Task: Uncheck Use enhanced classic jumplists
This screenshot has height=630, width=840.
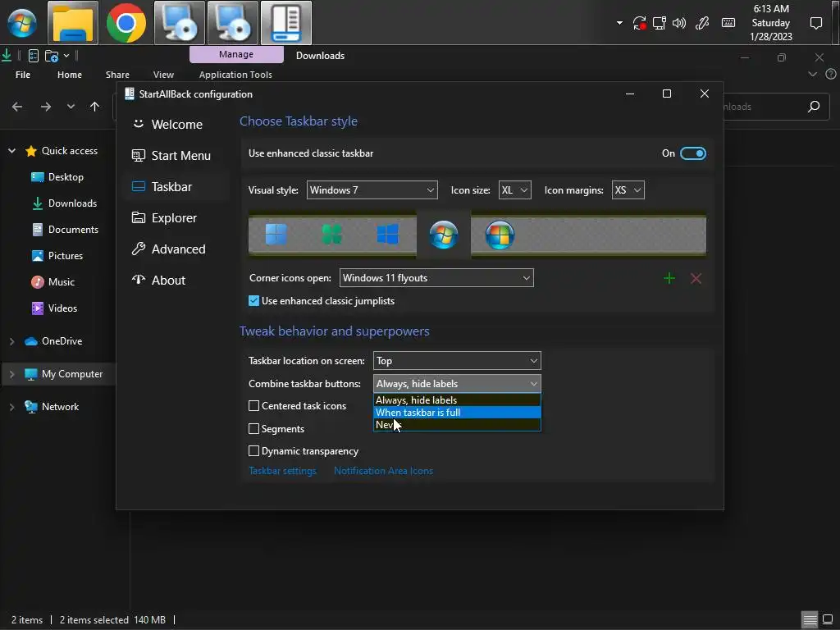Action: 253,300
